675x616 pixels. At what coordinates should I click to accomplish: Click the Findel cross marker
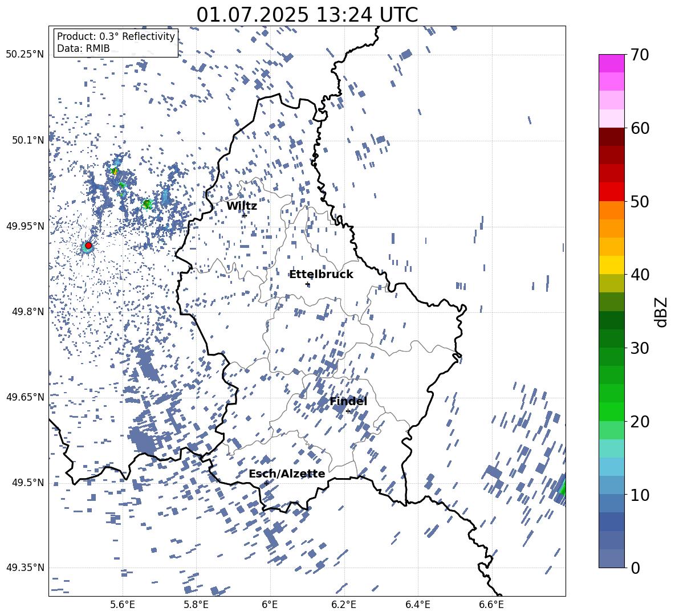[x=348, y=411]
